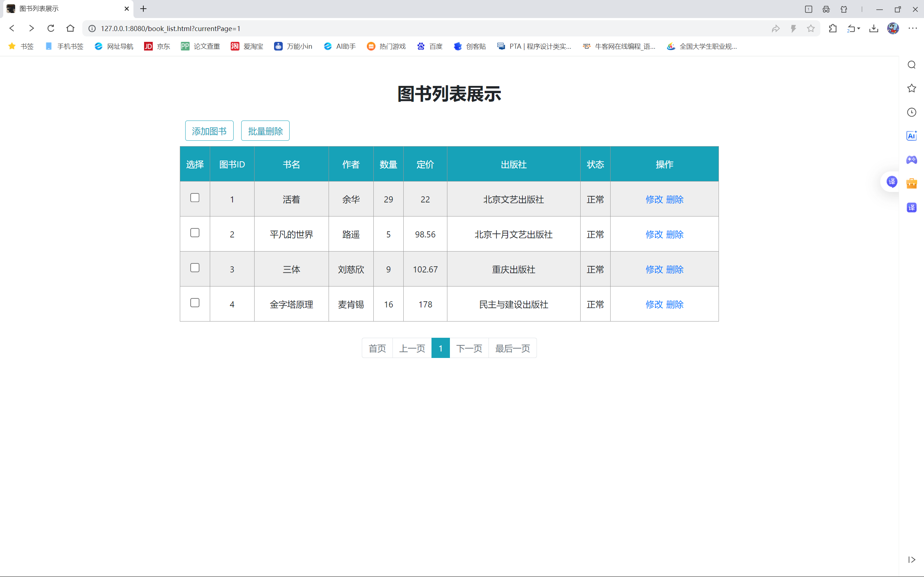The width and height of the screenshot is (924, 577).
Task: Click the bookmark star in address bar
Action: 811,28
